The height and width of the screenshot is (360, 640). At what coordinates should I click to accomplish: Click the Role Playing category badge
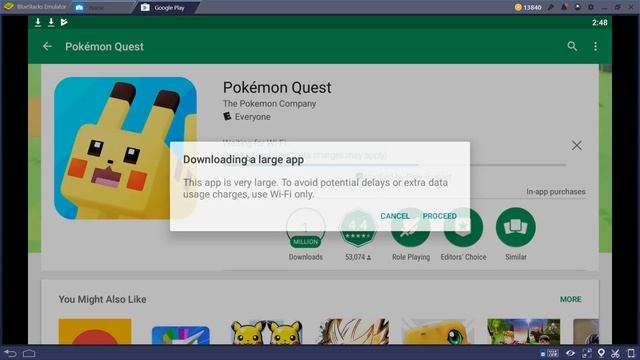pos(411,234)
